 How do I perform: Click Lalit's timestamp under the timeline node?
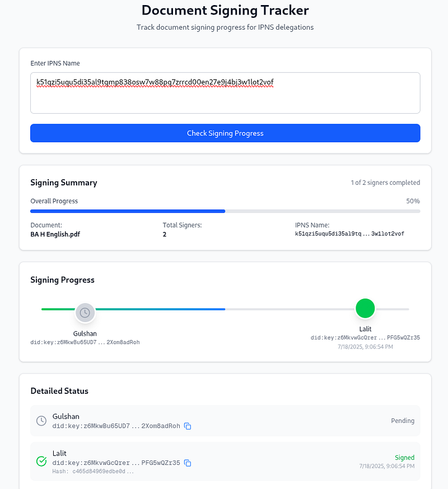[x=365, y=347]
